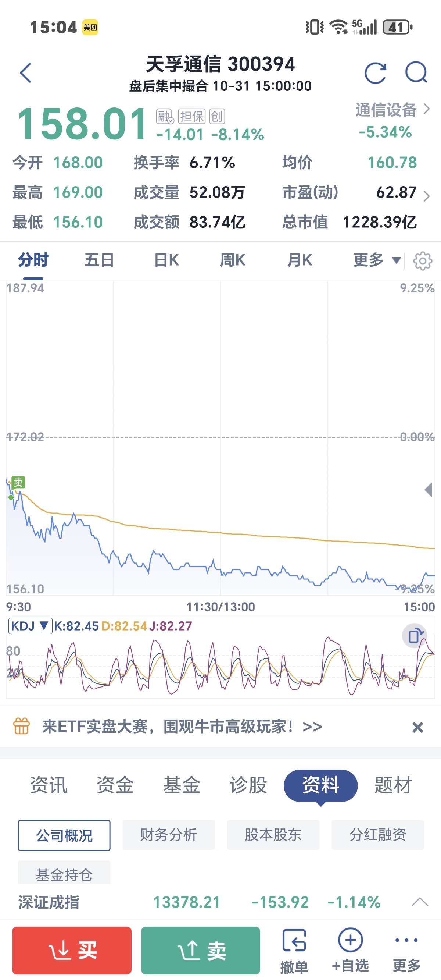This screenshot has width=441, height=980.
Task: Expand the 更多 chart period dropdown
Action: click(377, 260)
